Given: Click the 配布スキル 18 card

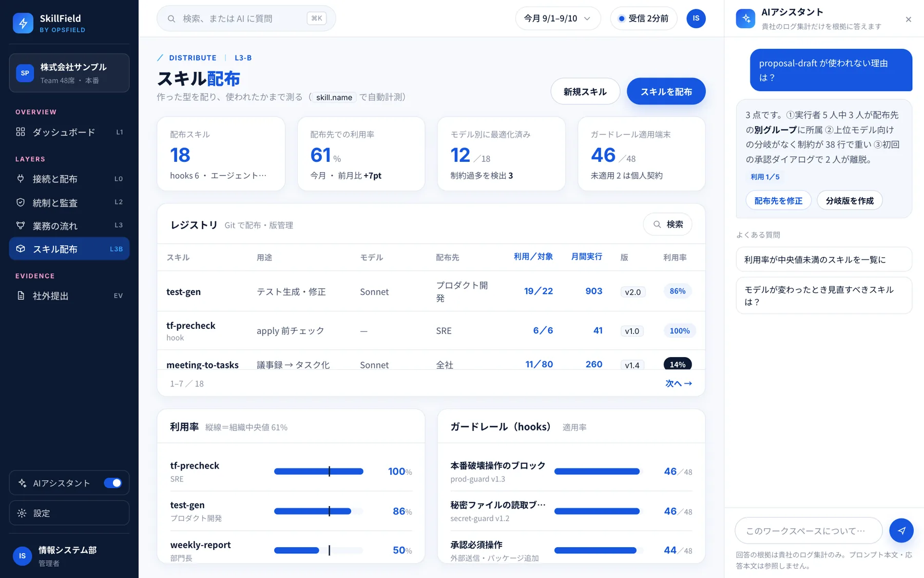Looking at the screenshot, I should 221,154.
